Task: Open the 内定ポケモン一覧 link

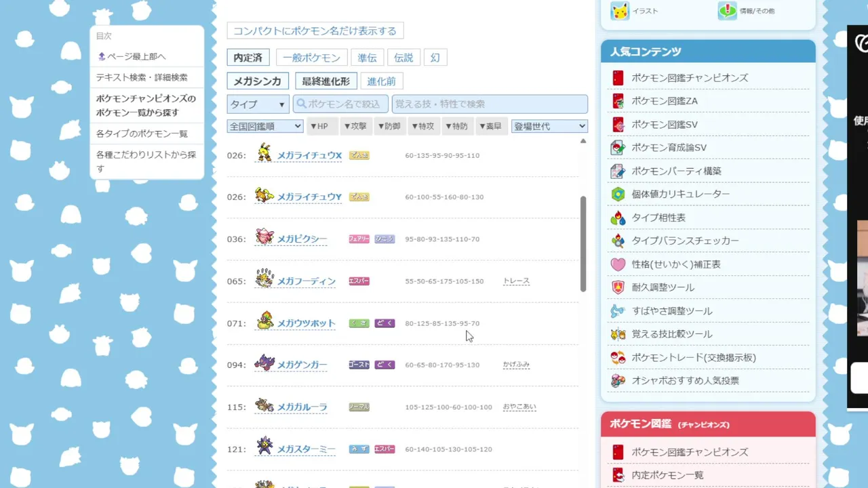Action: [x=667, y=475]
